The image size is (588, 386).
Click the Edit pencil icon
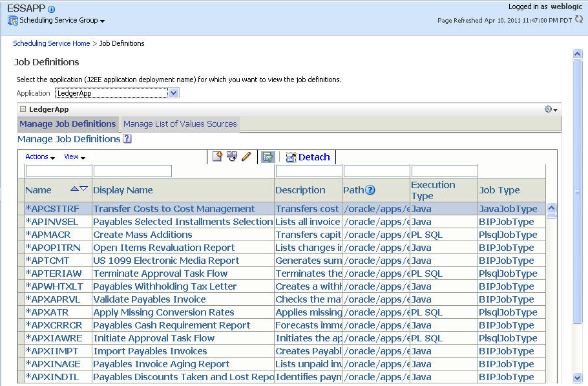coord(246,156)
